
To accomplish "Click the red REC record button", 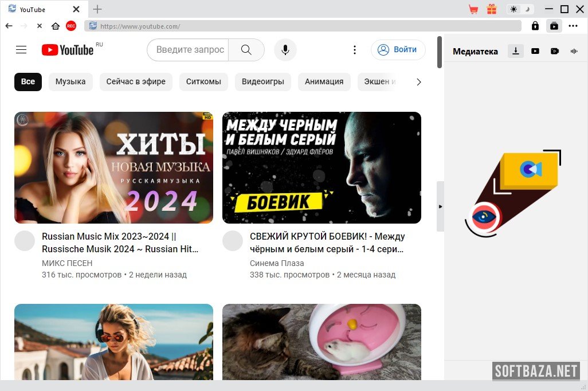I will click(x=71, y=26).
